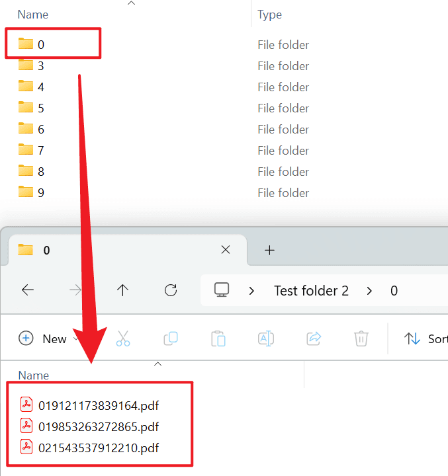Select file 019121173839164.pdf
The width and height of the screenshot is (448, 476).
pyautogui.click(x=98, y=405)
